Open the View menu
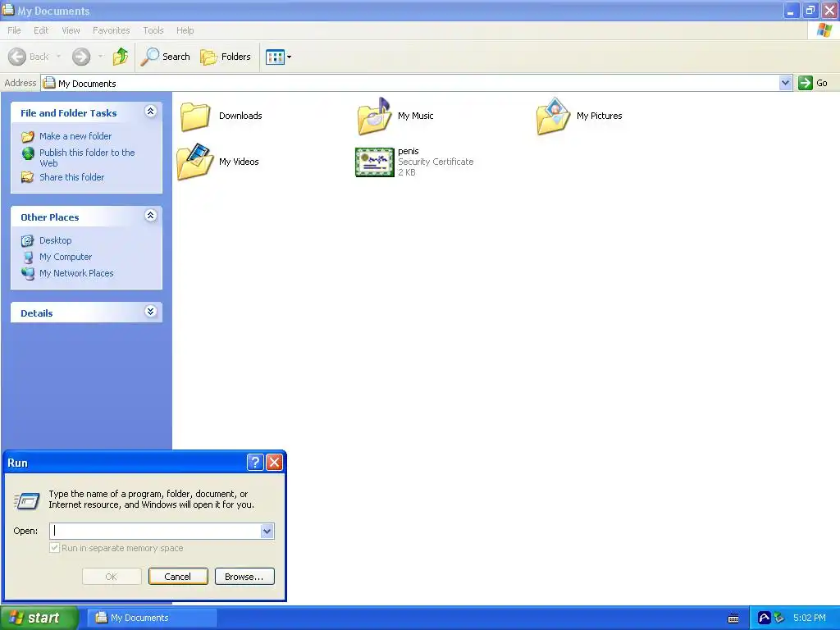Viewport: 840px width, 630px height. (71, 30)
